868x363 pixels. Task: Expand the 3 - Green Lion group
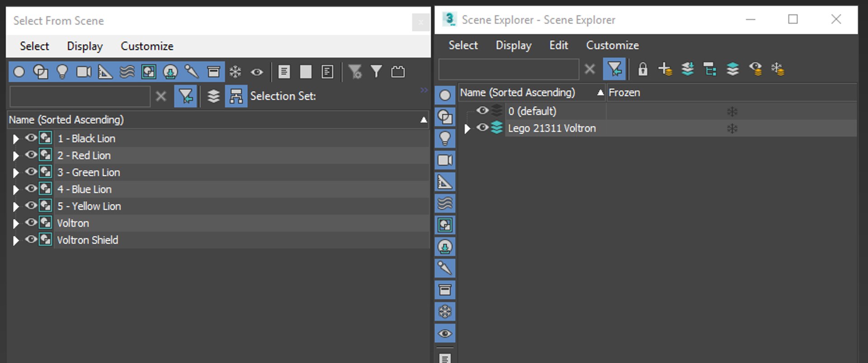pos(16,173)
